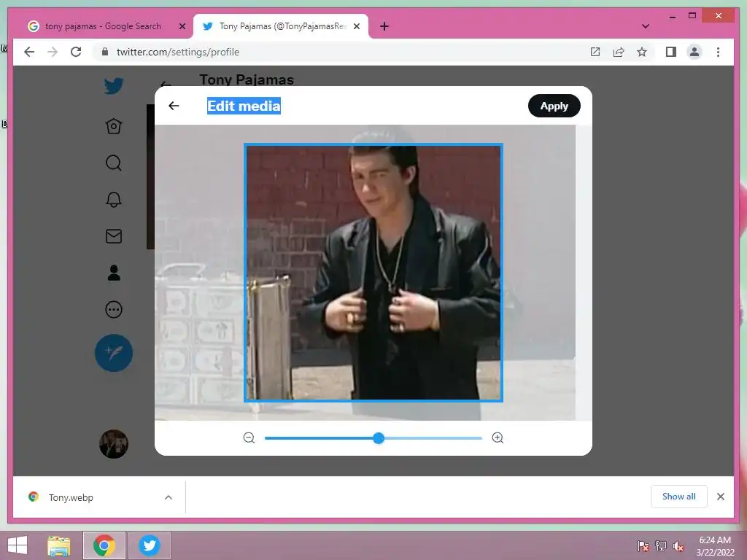The image size is (747, 560).
Task: Open File Explorer from taskbar
Action: coord(59,545)
